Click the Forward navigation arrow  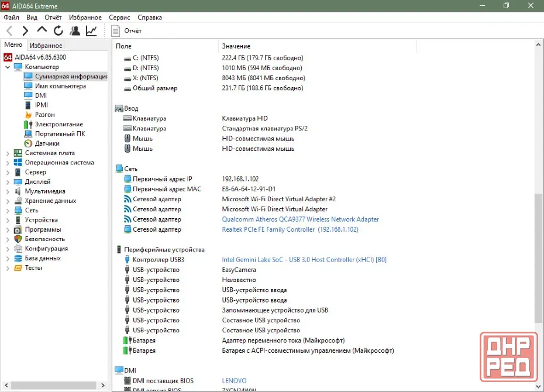point(25,31)
